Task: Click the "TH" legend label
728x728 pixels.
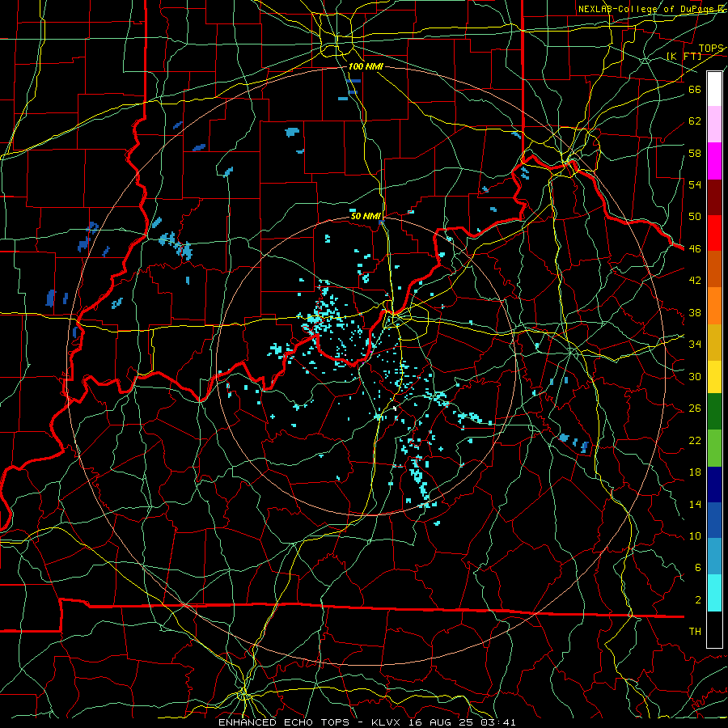Action: click(695, 632)
